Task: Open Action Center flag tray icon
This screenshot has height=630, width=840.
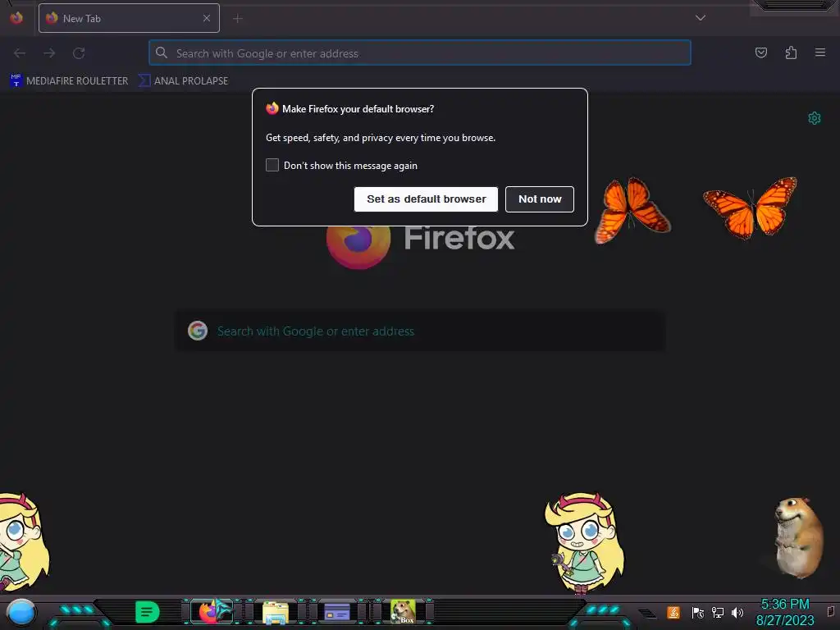Action: click(x=697, y=612)
